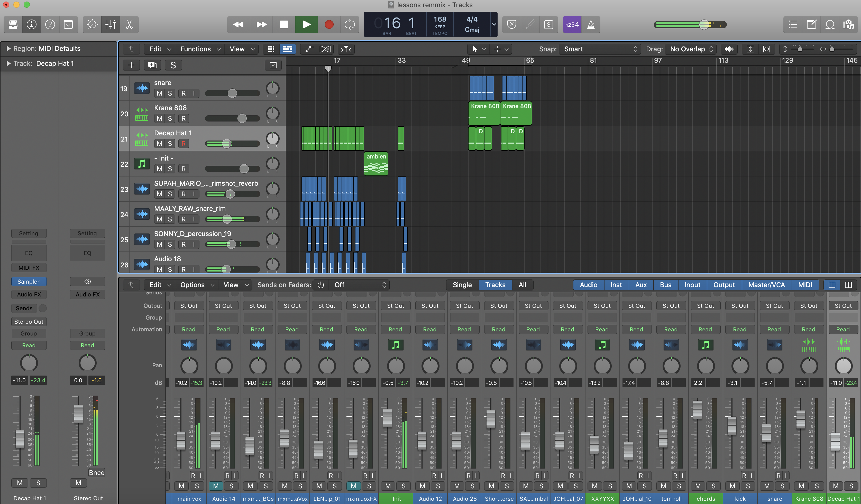Screen dimensions: 861x504
Task: Select the ambien region on Init track
Action: (376, 164)
